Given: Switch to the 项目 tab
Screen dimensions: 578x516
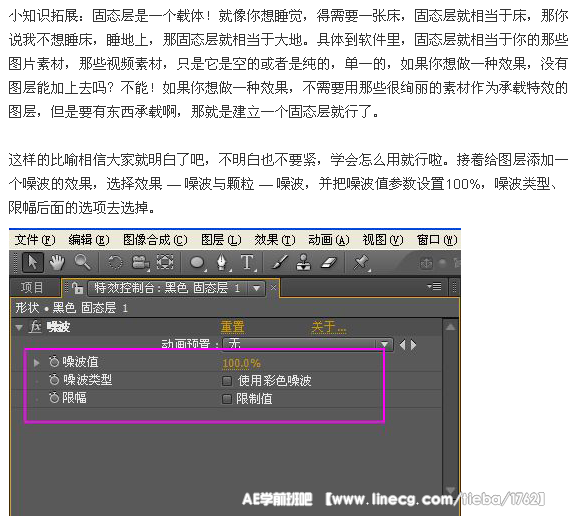Looking at the screenshot, I should point(32,288).
